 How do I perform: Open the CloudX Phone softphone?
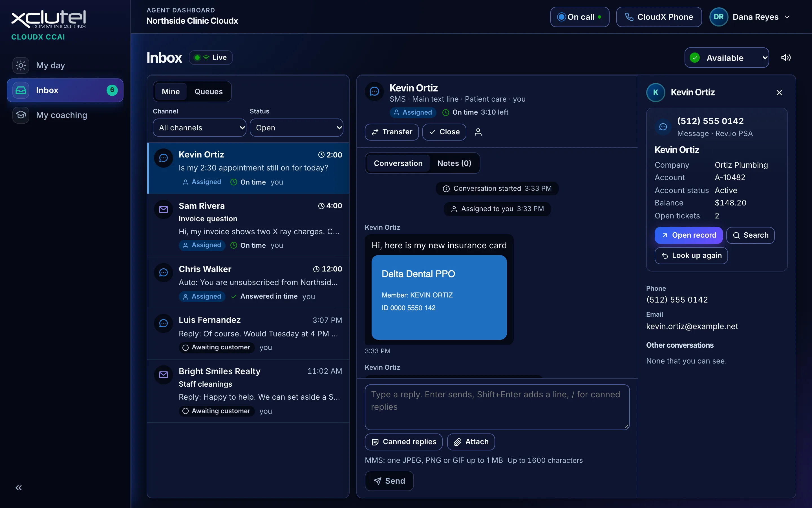click(x=659, y=17)
